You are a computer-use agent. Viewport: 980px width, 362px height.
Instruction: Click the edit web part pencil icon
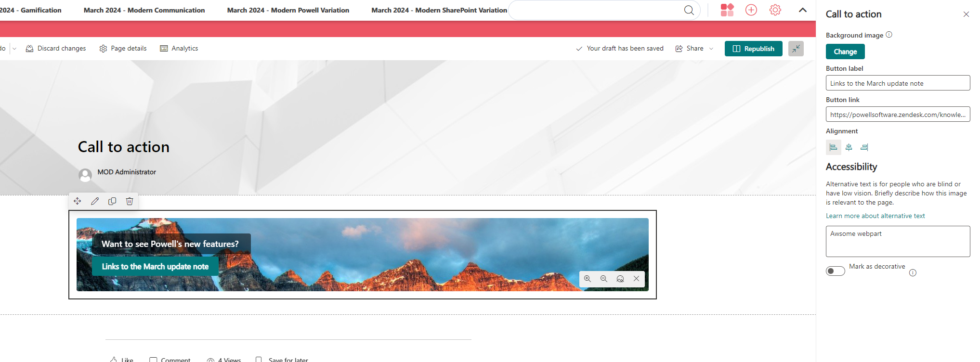tap(95, 201)
